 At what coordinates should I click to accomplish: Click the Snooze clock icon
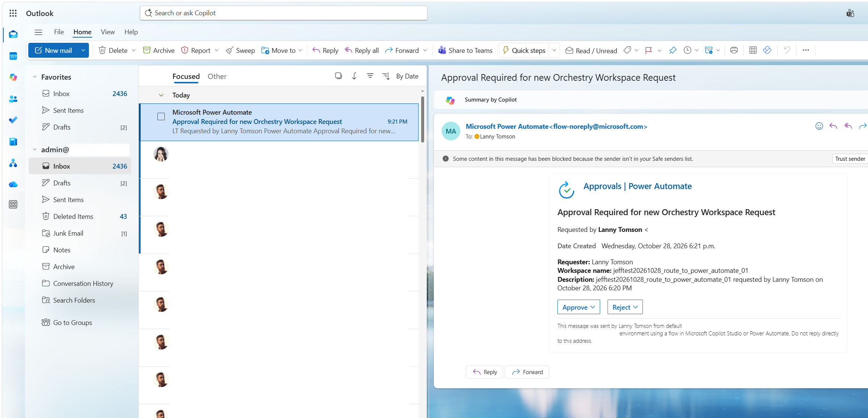pos(687,50)
